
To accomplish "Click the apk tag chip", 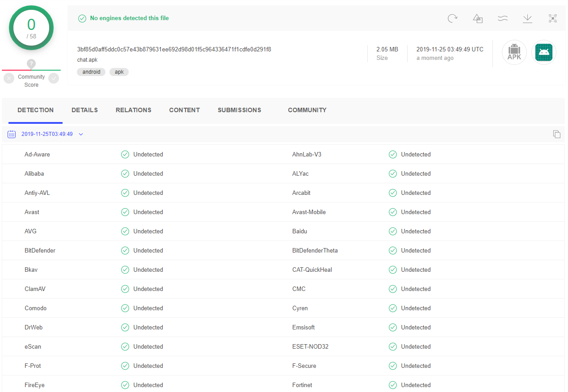I will (119, 72).
